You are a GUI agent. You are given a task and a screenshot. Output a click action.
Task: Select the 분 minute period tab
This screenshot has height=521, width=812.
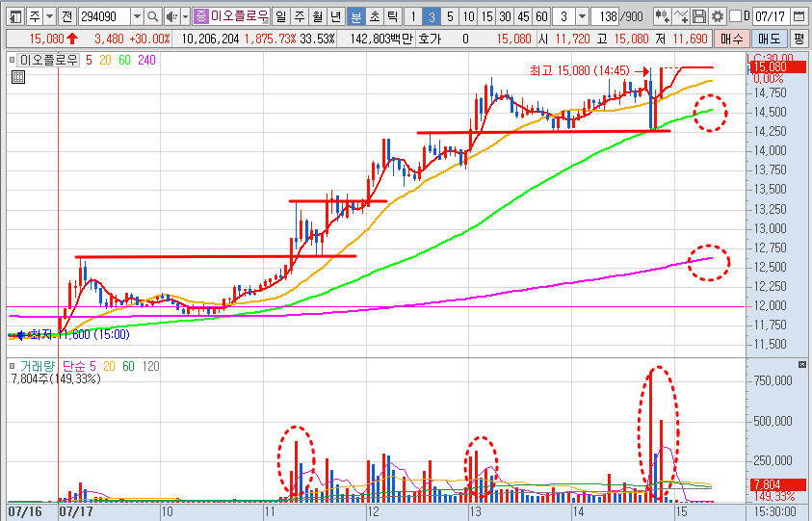pos(355,17)
